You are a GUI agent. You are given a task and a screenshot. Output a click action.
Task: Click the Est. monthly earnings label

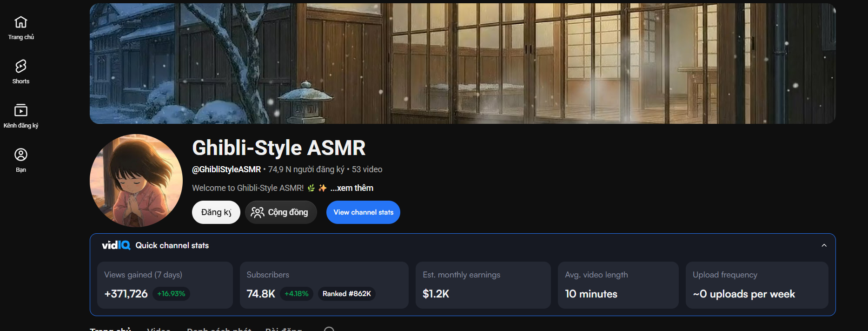coord(462,275)
